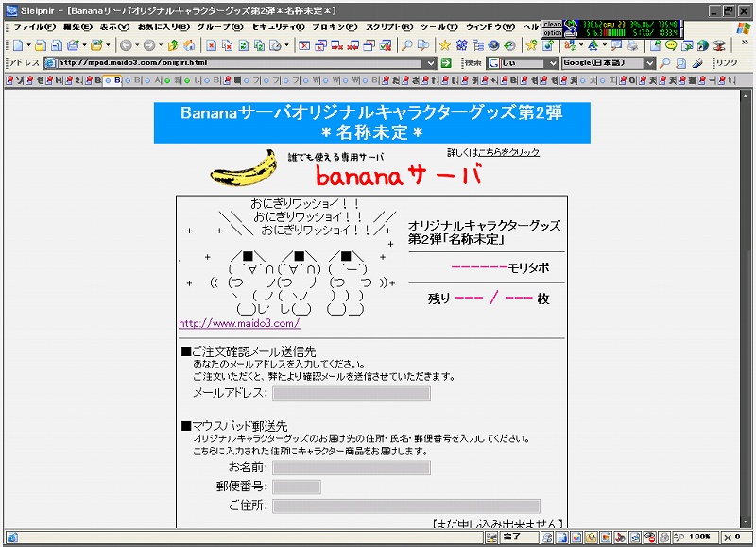
Task: Click the yellow speech bubble toolbar icon
Action: coord(671,45)
